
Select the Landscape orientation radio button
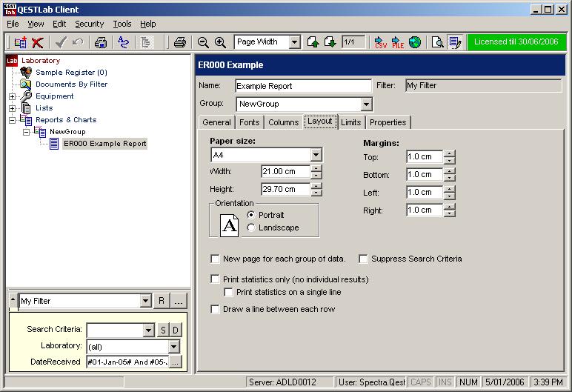point(251,227)
